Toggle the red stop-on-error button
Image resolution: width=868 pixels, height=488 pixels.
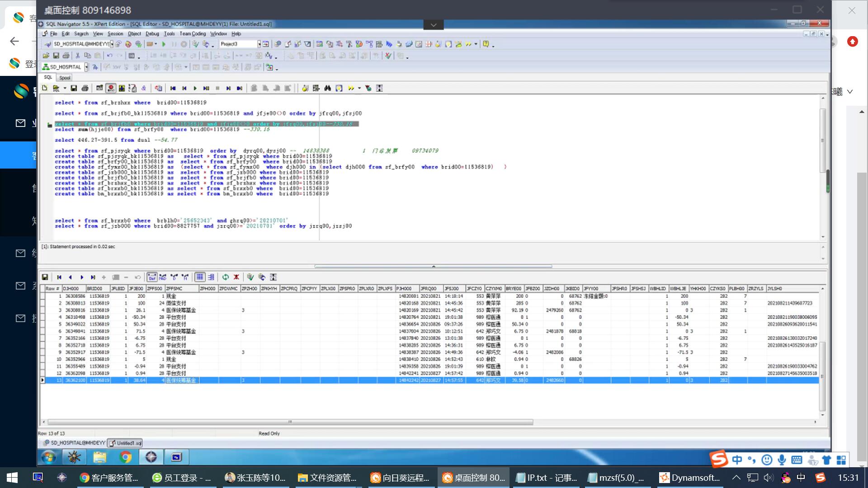coord(111,88)
